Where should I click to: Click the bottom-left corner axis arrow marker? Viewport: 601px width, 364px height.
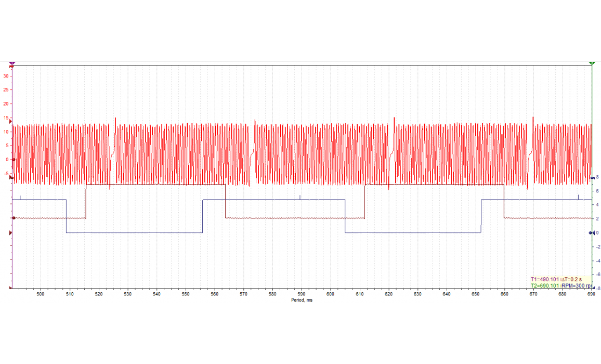[11, 288]
